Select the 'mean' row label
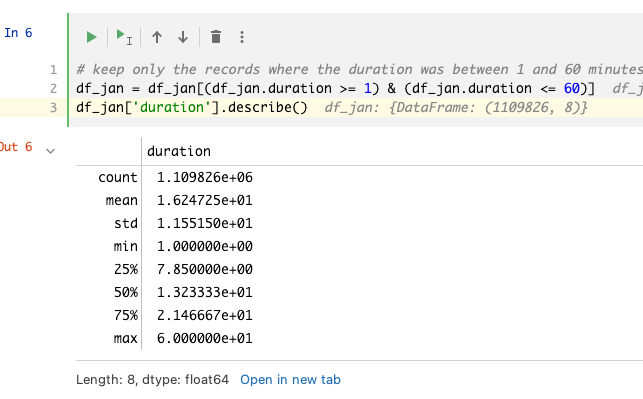This screenshot has width=643, height=399. point(121,201)
